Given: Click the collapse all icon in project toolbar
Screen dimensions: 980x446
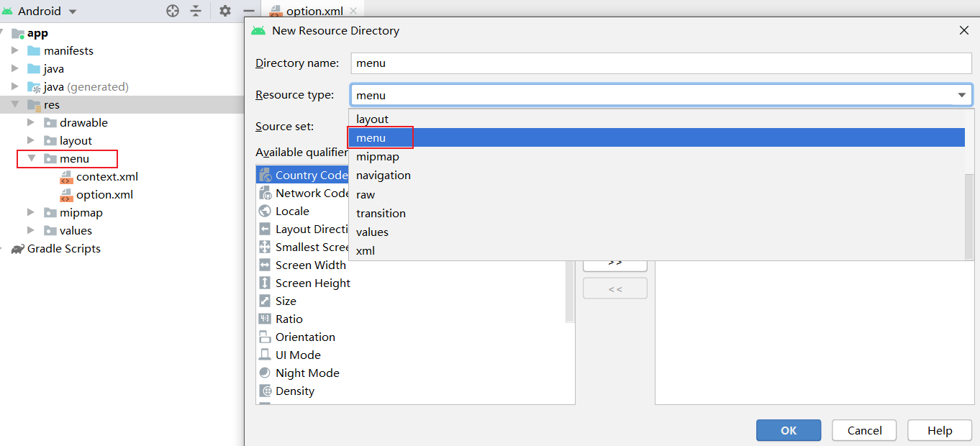Looking at the screenshot, I should (196, 11).
